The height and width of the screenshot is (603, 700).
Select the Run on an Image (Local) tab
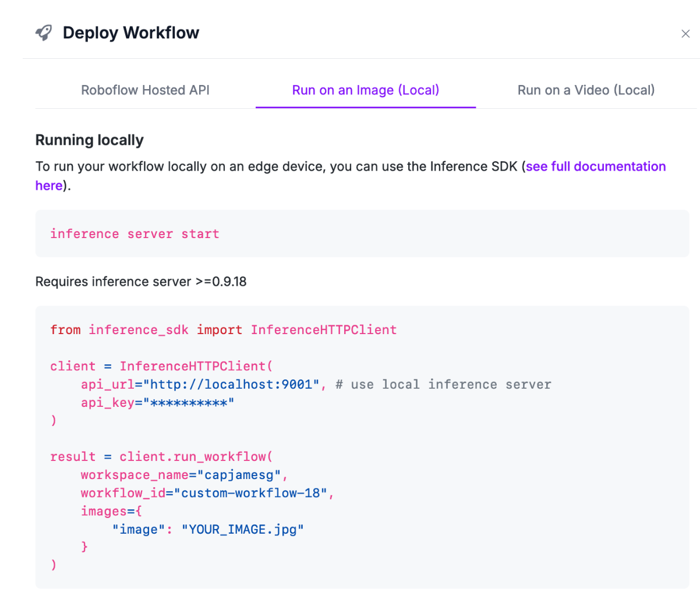(x=365, y=90)
